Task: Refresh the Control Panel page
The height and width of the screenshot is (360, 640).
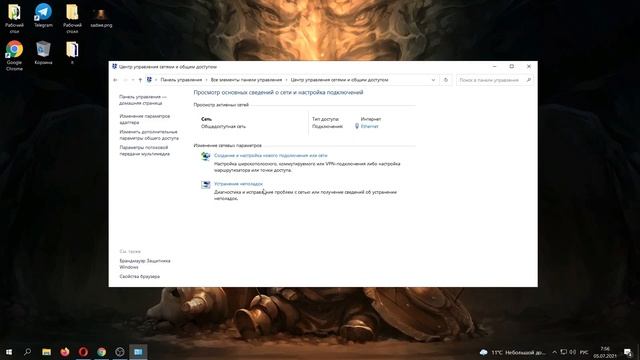Action: point(446,80)
